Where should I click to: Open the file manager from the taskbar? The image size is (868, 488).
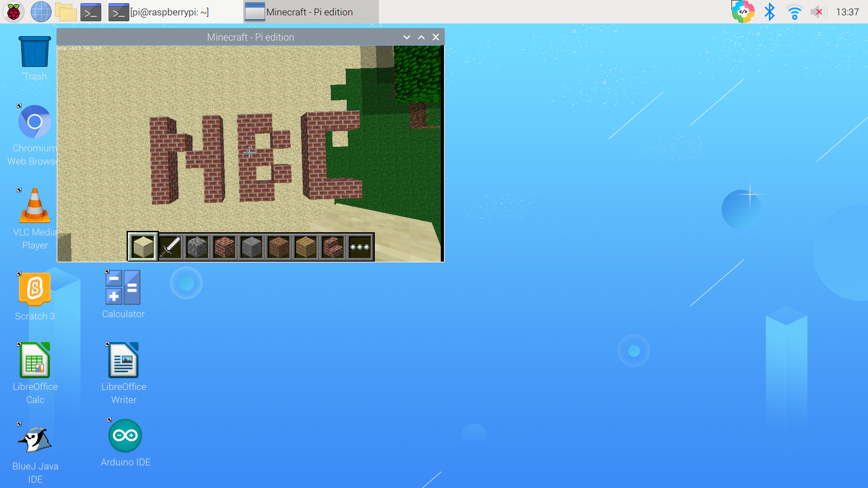pos(66,12)
